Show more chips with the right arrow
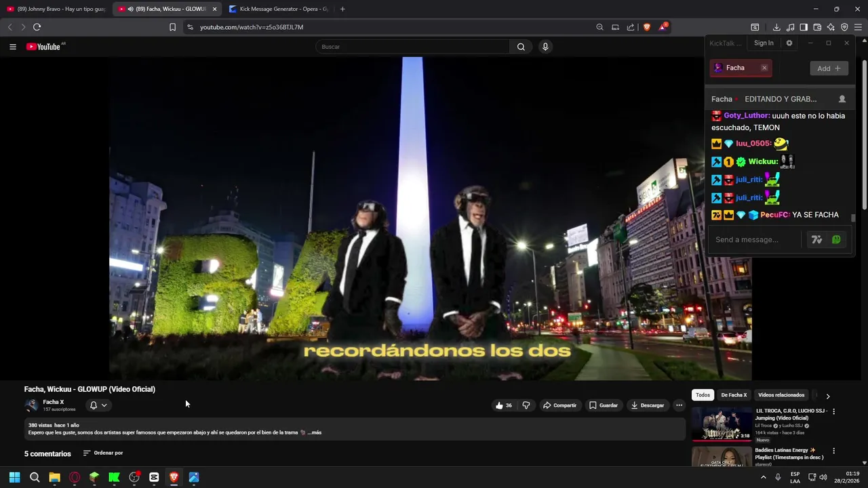The width and height of the screenshot is (868, 488). pos(827,396)
